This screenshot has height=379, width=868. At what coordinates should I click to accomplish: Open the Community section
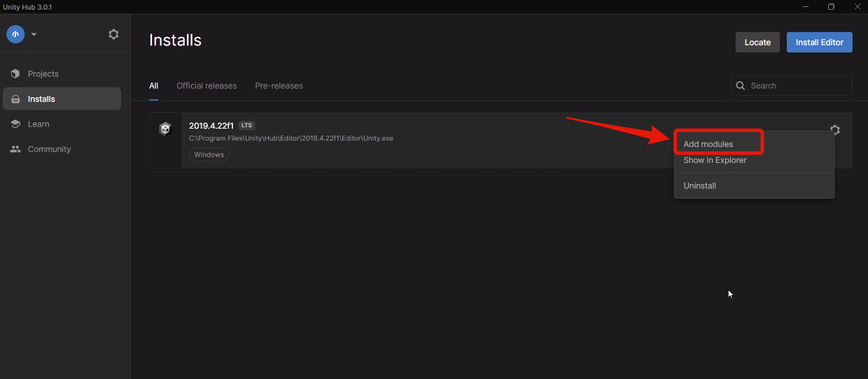(x=62, y=149)
